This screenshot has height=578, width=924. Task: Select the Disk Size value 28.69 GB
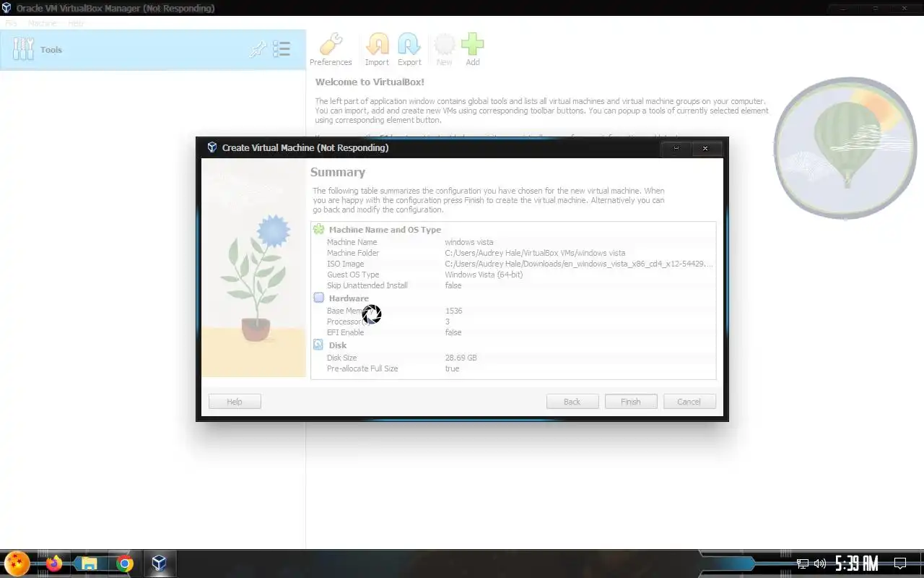pyautogui.click(x=461, y=358)
